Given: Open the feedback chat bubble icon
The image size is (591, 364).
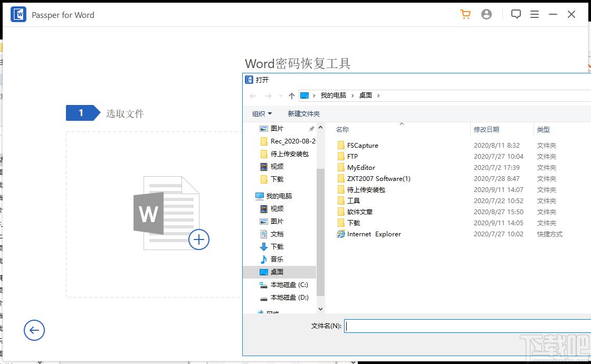Looking at the screenshot, I should click(x=516, y=14).
